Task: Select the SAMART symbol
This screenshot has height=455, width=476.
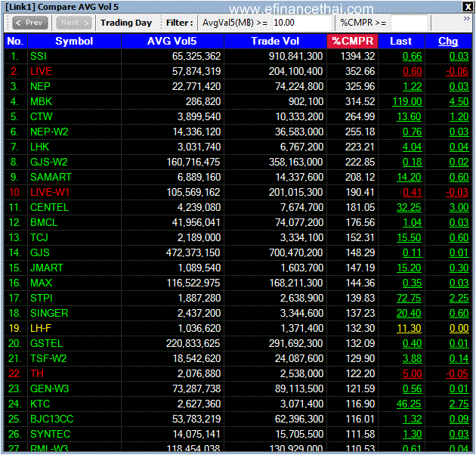Action: 51,177
